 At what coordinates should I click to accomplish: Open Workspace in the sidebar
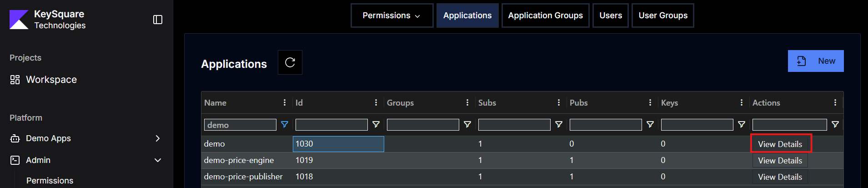click(x=51, y=80)
